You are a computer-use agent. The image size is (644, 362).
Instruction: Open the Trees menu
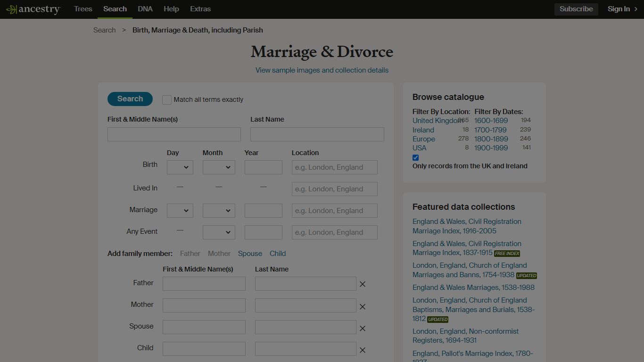coord(83,9)
